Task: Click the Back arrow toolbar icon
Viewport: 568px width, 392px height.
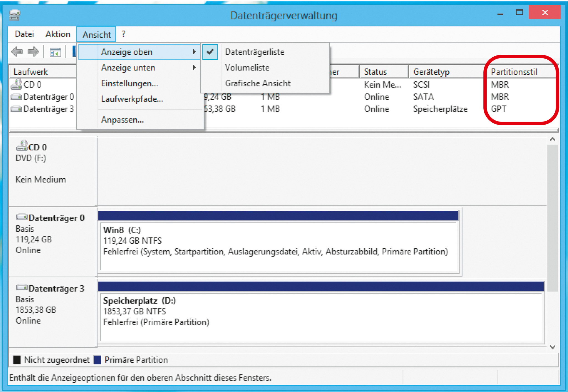Action: point(17,52)
